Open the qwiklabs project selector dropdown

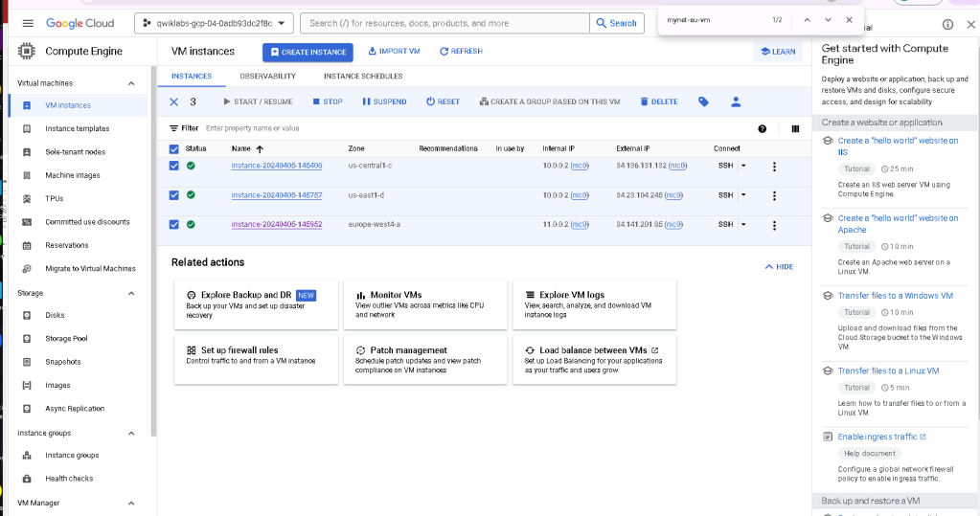214,23
